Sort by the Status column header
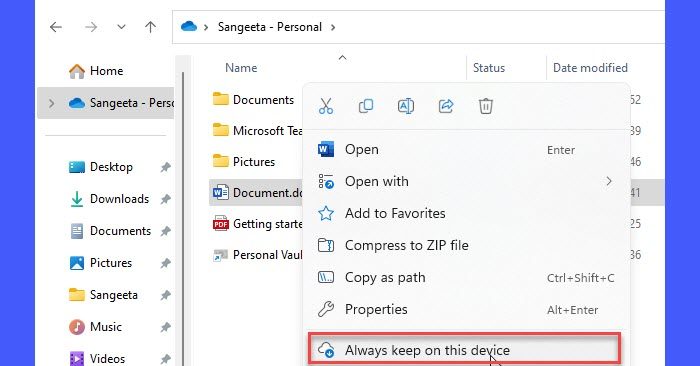 pos(489,68)
